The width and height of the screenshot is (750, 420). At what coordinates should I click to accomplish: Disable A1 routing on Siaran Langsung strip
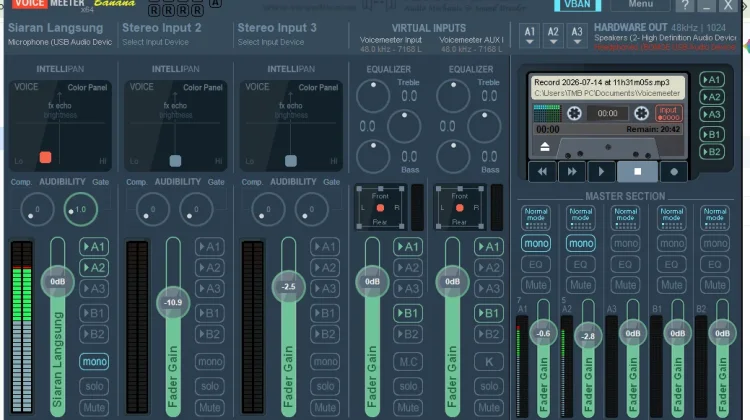tap(94, 247)
